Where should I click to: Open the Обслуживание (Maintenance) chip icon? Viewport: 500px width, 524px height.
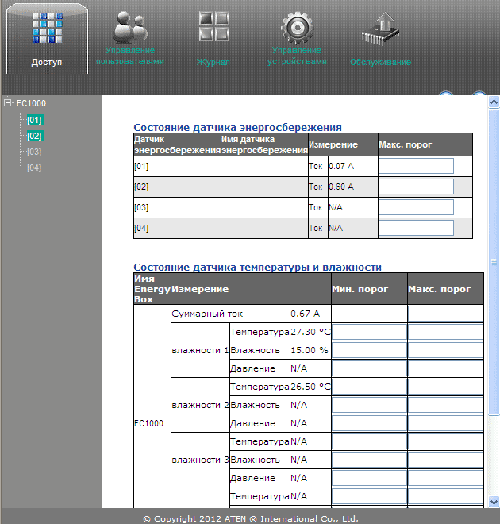(x=380, y=29)
